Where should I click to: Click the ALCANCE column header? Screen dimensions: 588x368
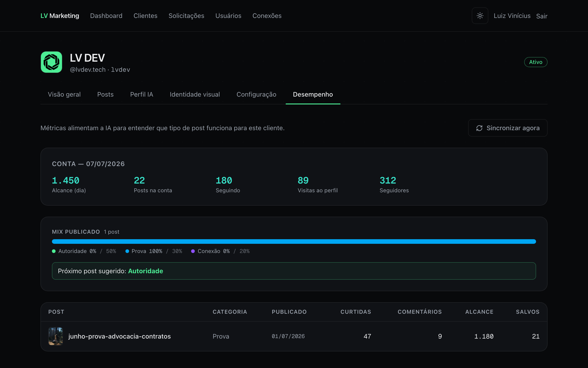click(479, 312)
